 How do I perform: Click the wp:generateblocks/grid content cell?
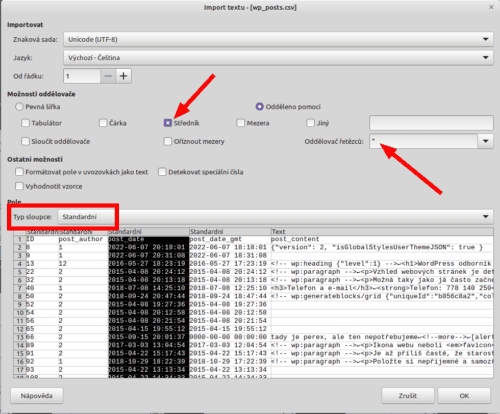coord(382,296)
